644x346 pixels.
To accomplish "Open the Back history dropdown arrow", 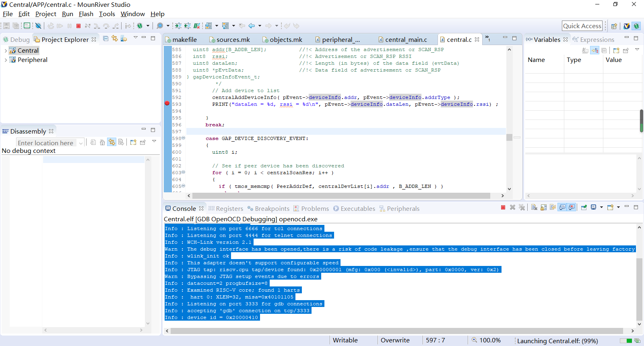I will 260,26.
